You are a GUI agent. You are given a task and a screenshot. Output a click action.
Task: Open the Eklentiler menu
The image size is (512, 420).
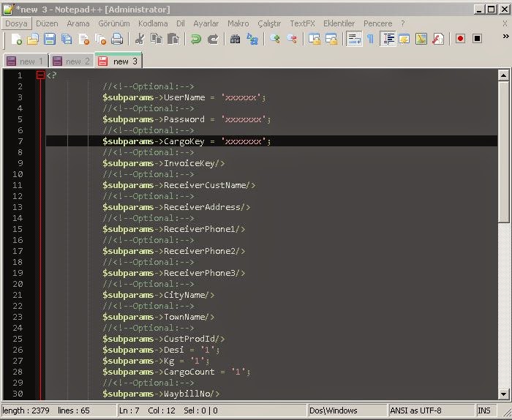339,23
